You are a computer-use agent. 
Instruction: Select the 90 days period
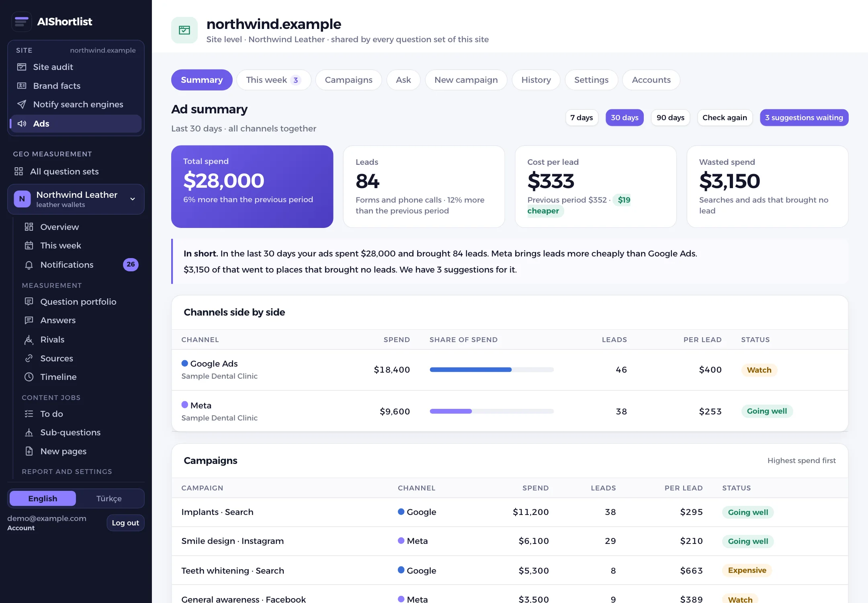(x=670, y=117)
